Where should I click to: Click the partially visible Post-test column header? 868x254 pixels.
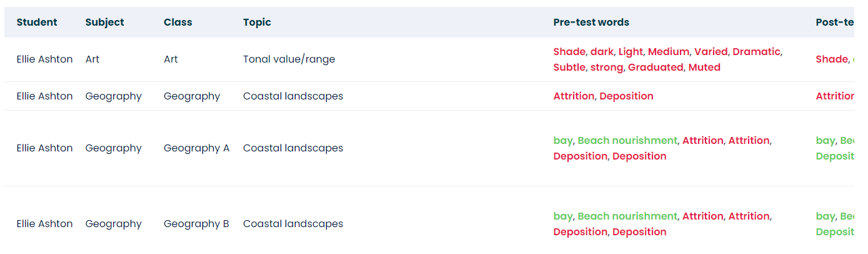pos(834,23)
